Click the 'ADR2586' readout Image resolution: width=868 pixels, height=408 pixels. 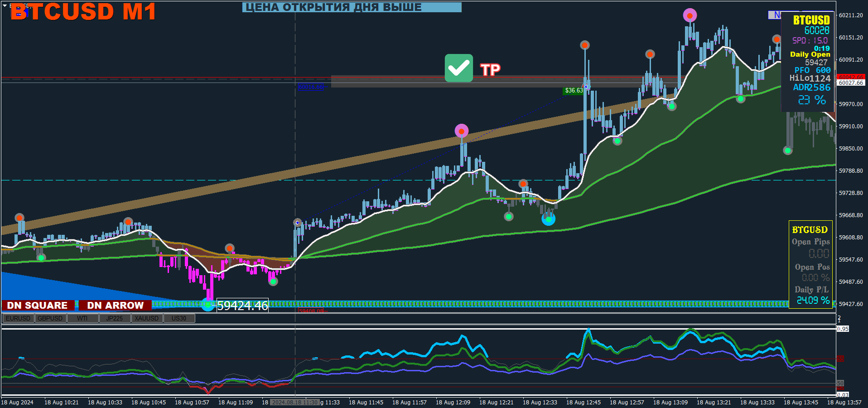(x=812, y=87)
